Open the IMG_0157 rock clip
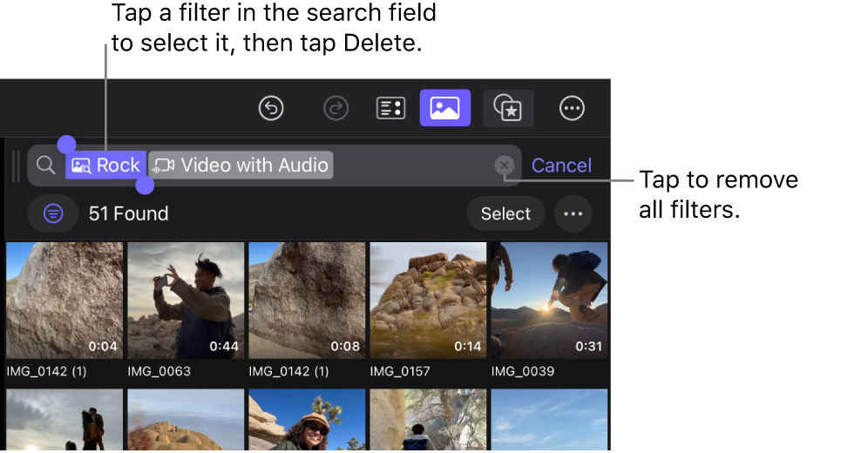This screenshot has height=453, width=868. click(x=428, y=301)
